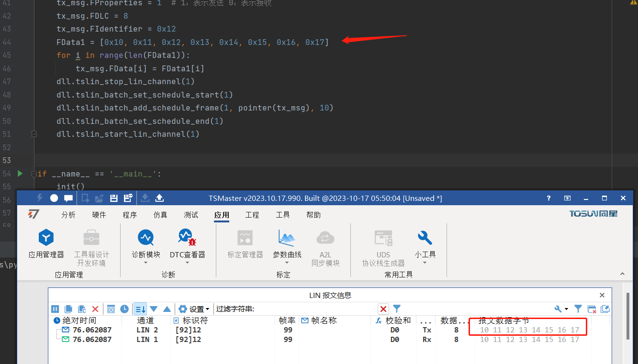
Task: Collapse the if __name__ code fold marker
Action: pyautogui.click(x=34, y=174)
